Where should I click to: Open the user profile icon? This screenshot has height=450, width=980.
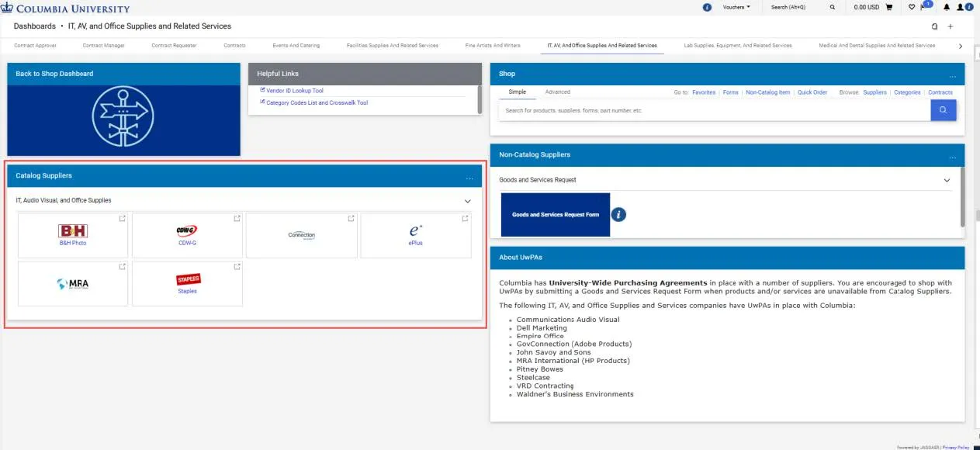(x=960, y=7)
